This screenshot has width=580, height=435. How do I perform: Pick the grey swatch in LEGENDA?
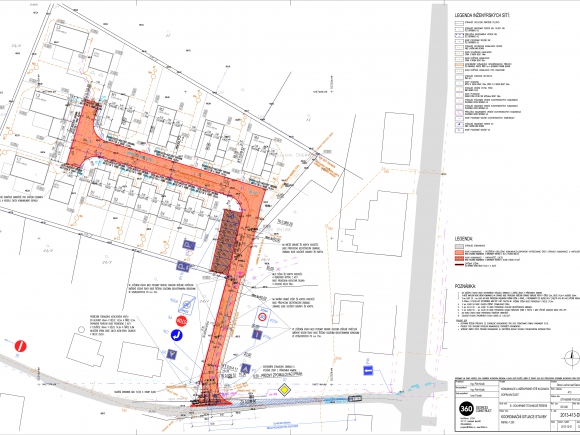click(x=459, y=246)
